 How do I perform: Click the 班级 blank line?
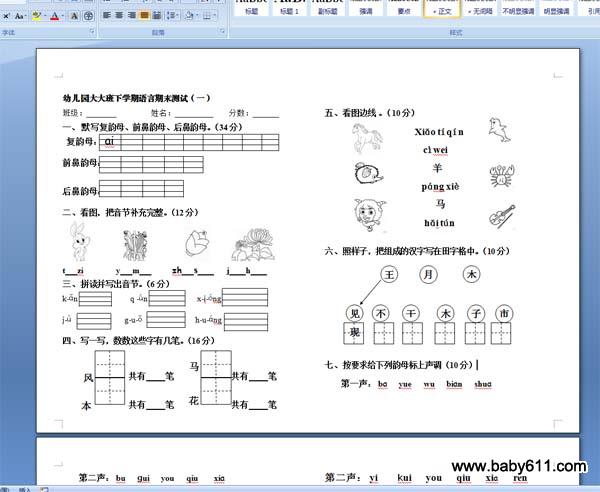click(101, 114)
